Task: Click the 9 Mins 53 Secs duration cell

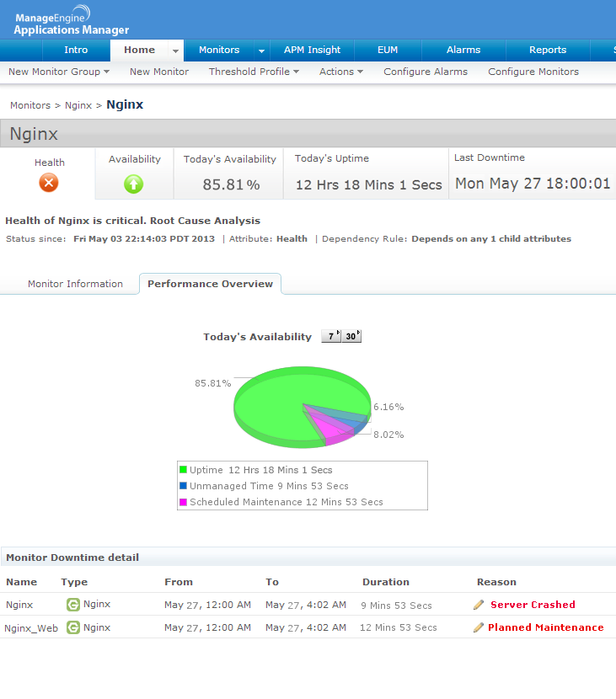Action: pyautogui.click(x=396, y=606)
